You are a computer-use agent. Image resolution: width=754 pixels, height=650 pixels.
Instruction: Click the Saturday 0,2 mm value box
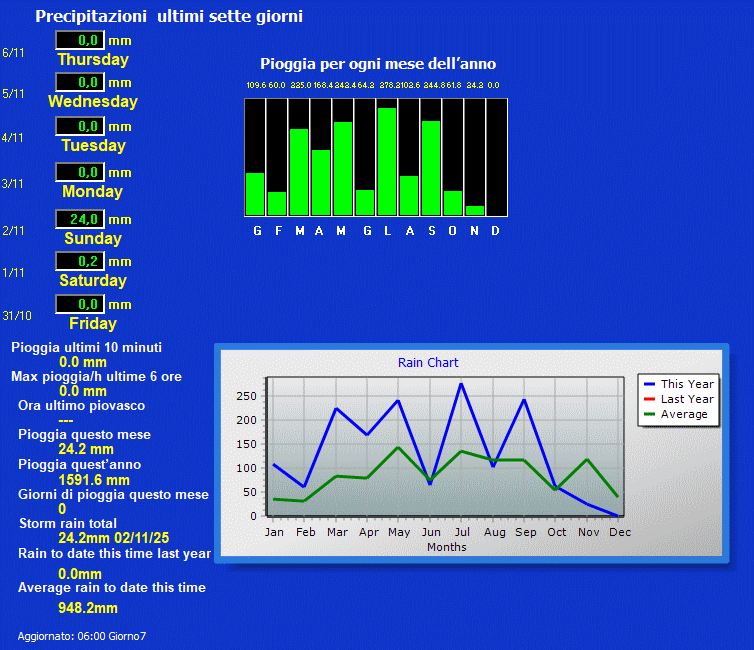pyautogui.click(x=80, y=261)
